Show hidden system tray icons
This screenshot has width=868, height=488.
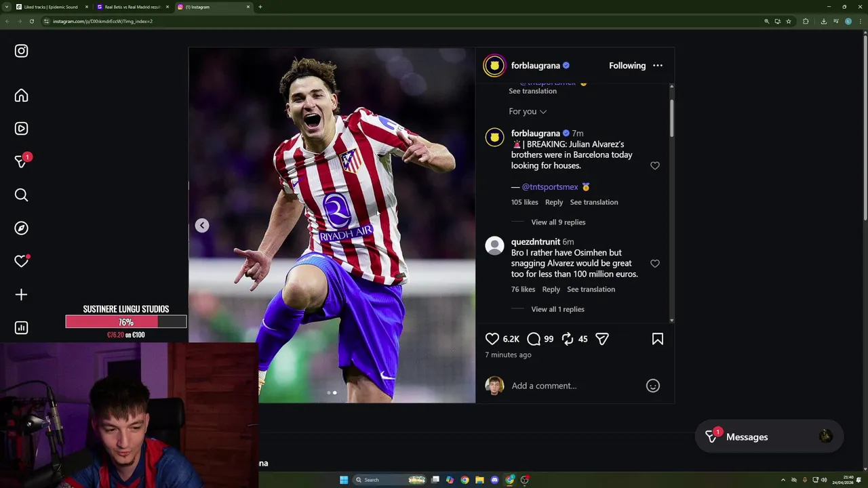click(783, 480)
